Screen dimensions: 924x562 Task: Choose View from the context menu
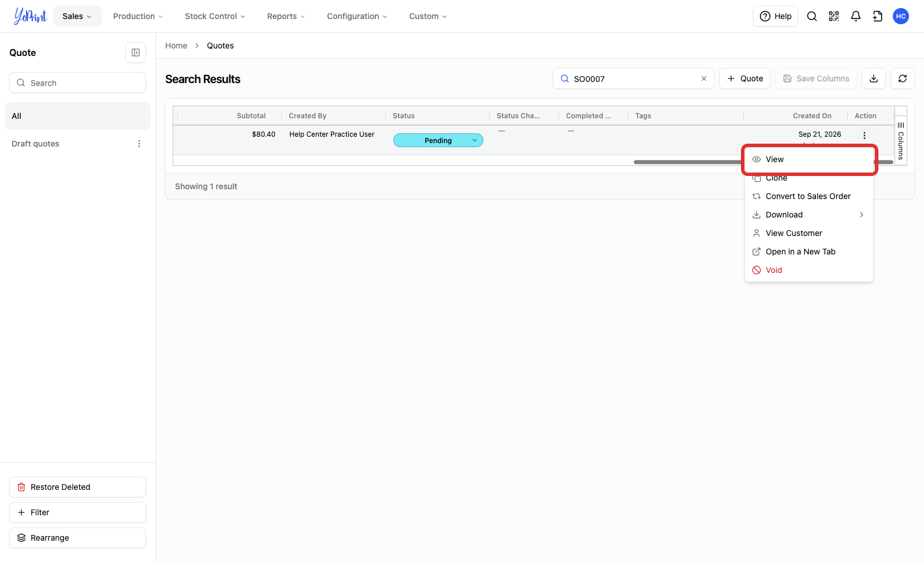click(x=808, y=159)
